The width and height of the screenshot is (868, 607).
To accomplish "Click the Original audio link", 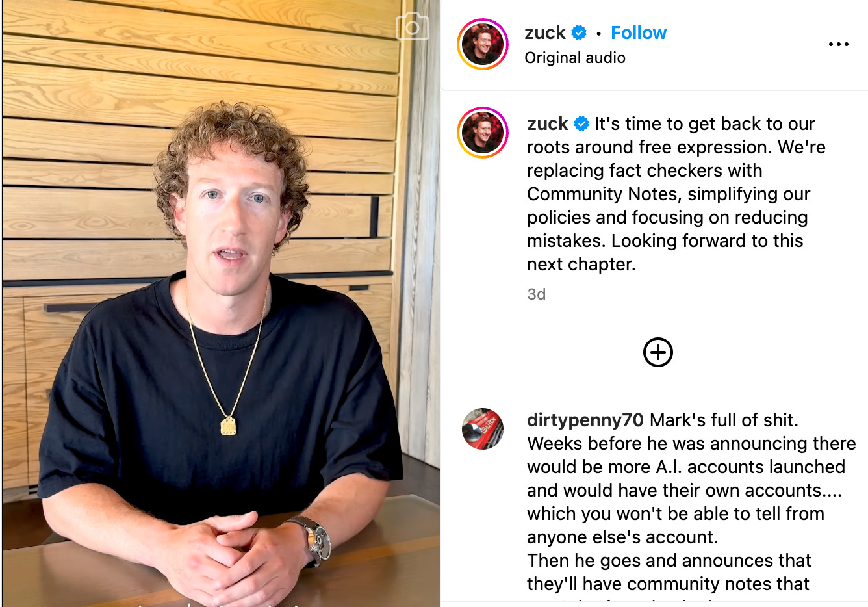I will pos(574,58).
